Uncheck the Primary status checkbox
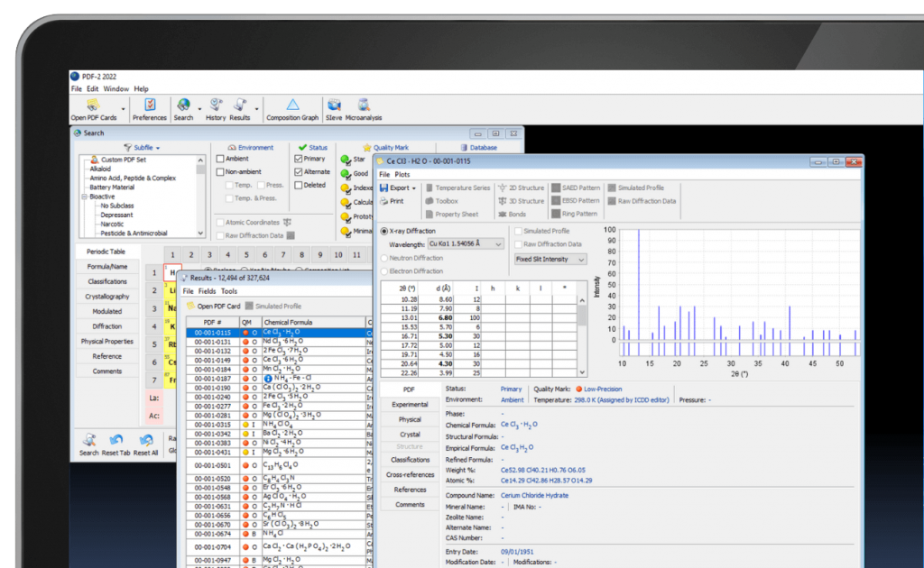Viewport: 924px width, 568px height. (x=298, y=159)
